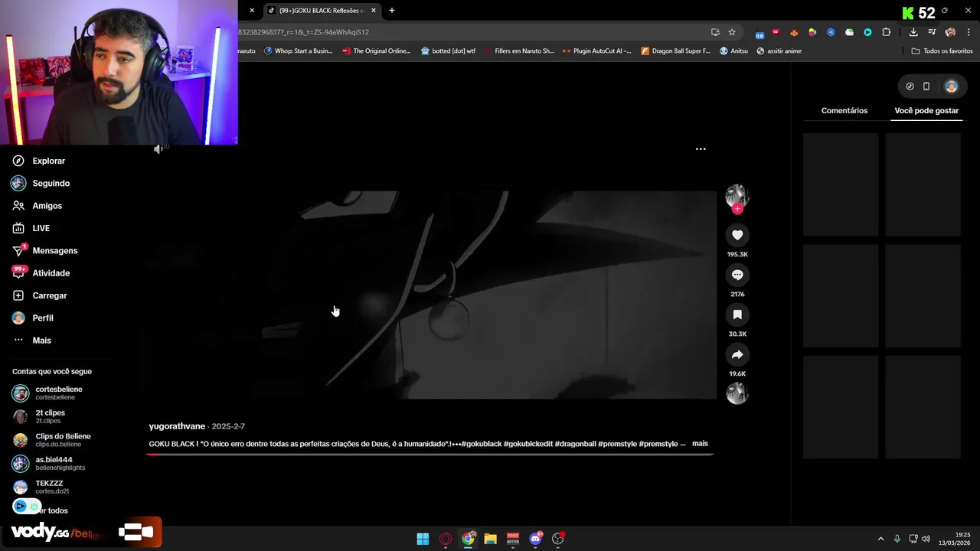Close the GOKU BLACK tab
The width and height of the screenshot is (980, 551).
click(374, 11)
